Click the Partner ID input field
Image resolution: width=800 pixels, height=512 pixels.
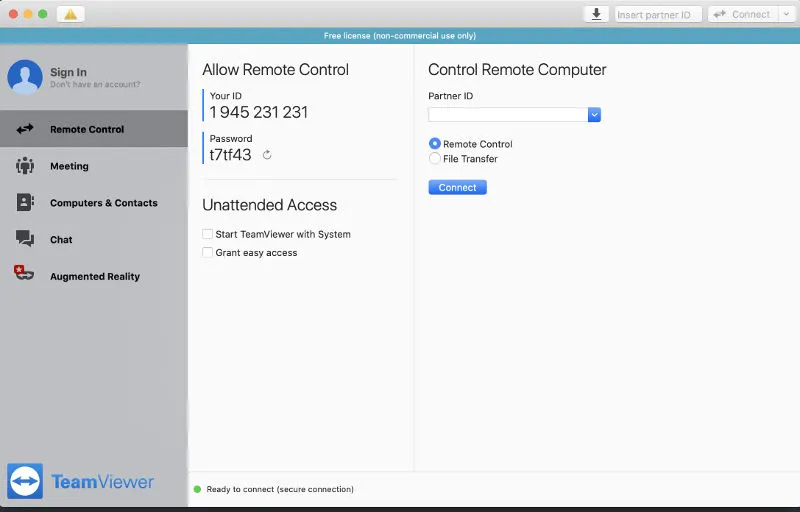(x=508, y=115)
